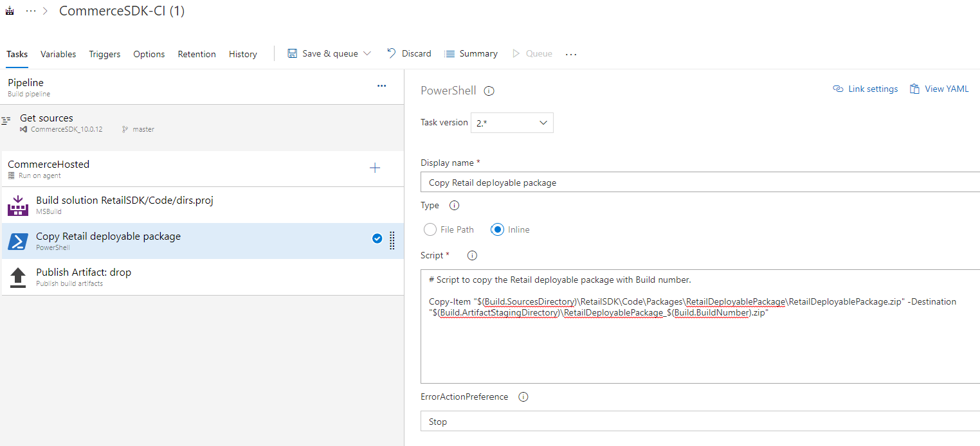Click the Publish Artifact upload icon
The height and width of the screenshot is (446, 980).
point(17,276)
